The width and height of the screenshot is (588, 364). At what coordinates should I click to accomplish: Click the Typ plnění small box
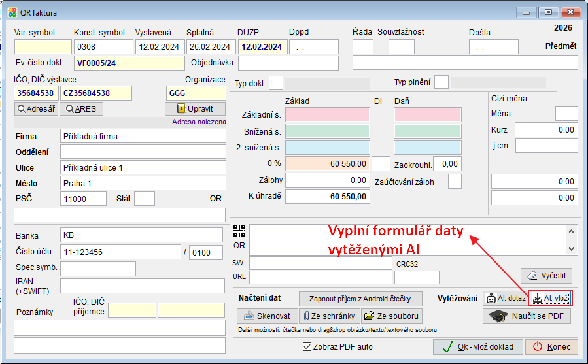coord(441,82)
